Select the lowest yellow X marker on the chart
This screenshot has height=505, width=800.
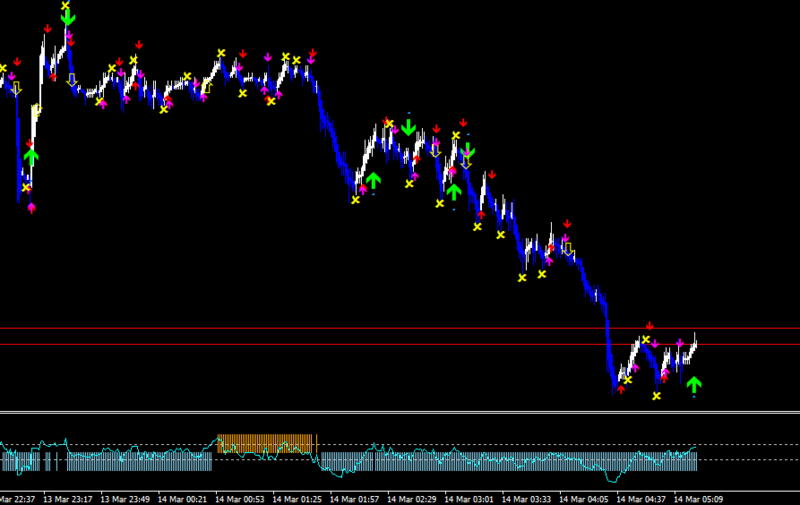657,396
